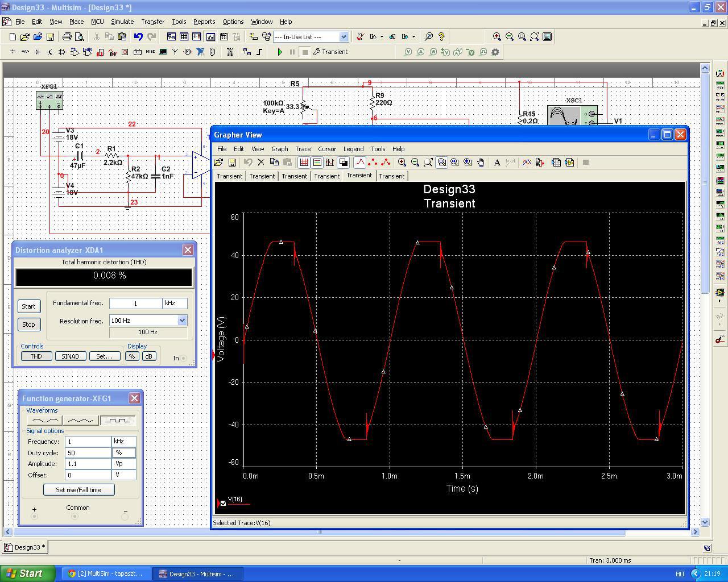Select the sine waveform button

(x=44, y=421)
